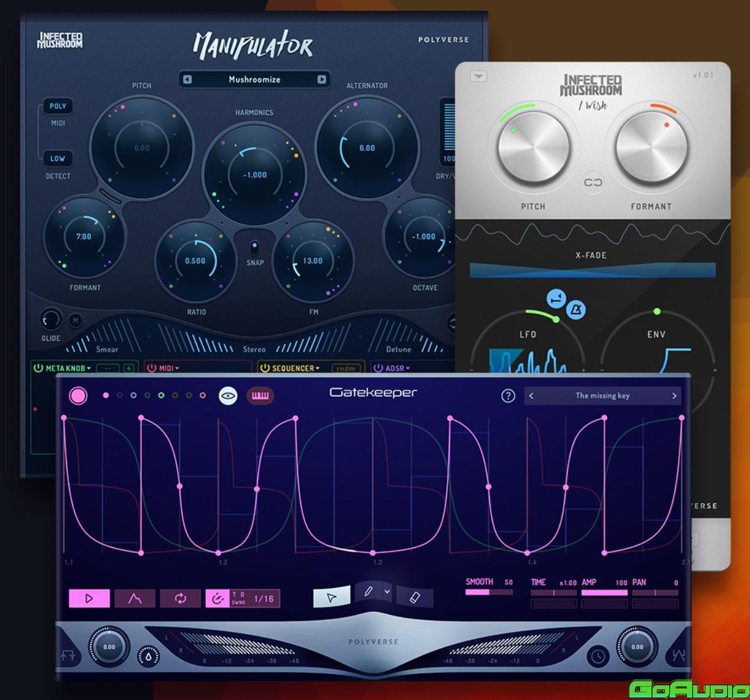Click the water droplet icon in Gatekeeper

148,656
